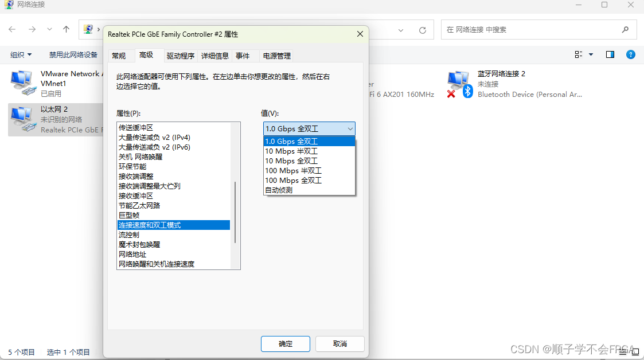The height and width of the screenshot is (360, 644).
Task: Expand the view options arrow
Action: [591, 54]
